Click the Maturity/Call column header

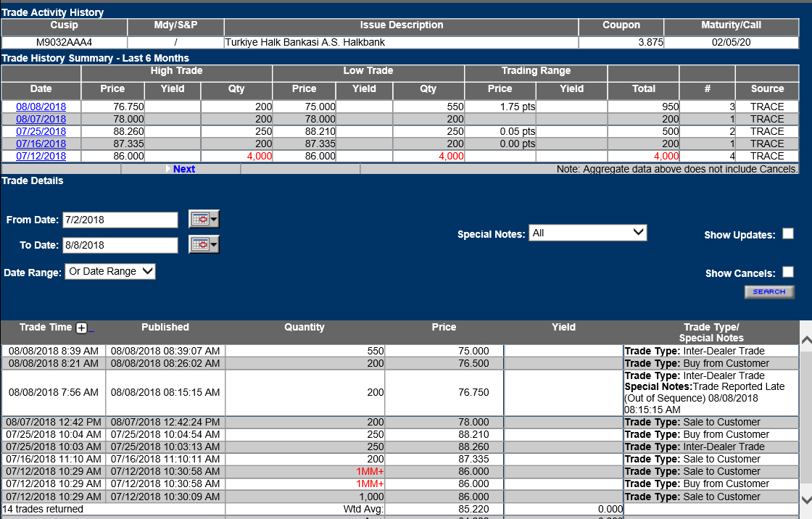[731, 25]
